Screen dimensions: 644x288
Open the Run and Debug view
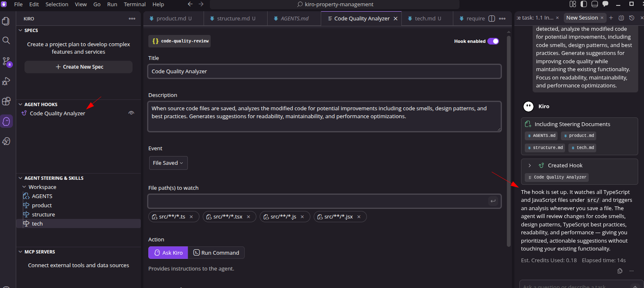(x=6, y=81)
